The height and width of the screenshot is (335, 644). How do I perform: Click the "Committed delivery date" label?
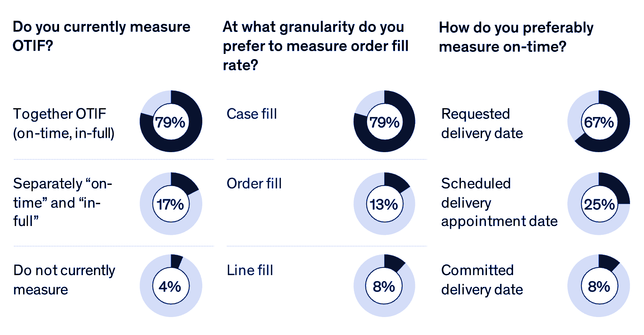click(x=482, y=279)
